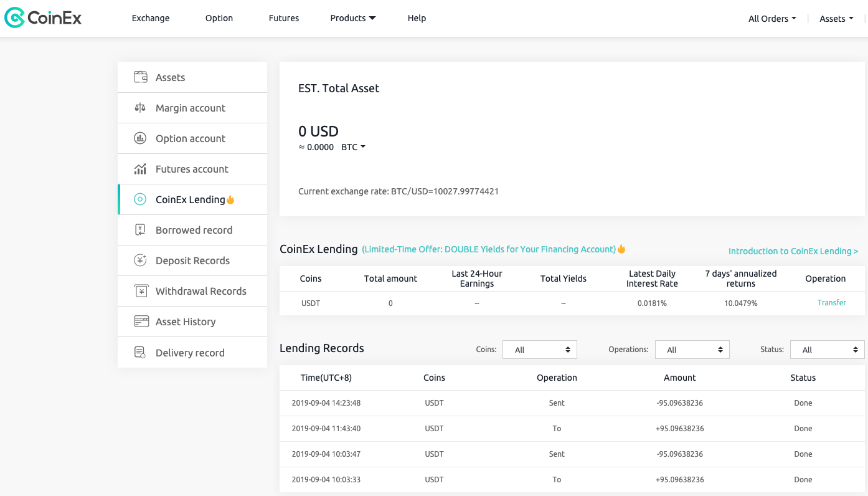
Task: Select Option account in the sidebar
Action: click(x=192, y=138)
